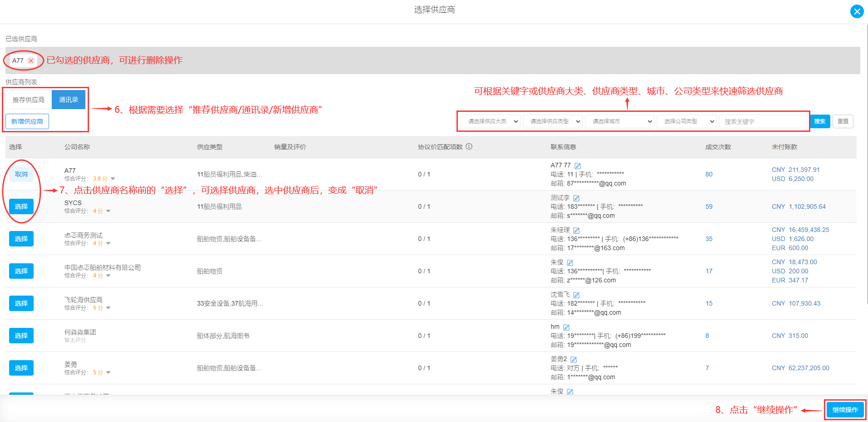Viewport: 868px width, 422px height.
Task: Remove the selected supplier A77 tag
Action: [x=31, y=60]
